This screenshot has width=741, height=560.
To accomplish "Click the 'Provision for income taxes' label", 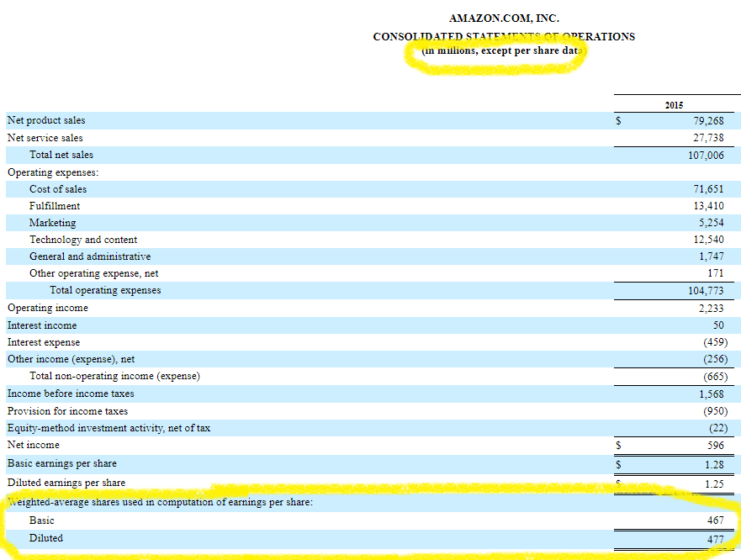I will 67,411.
